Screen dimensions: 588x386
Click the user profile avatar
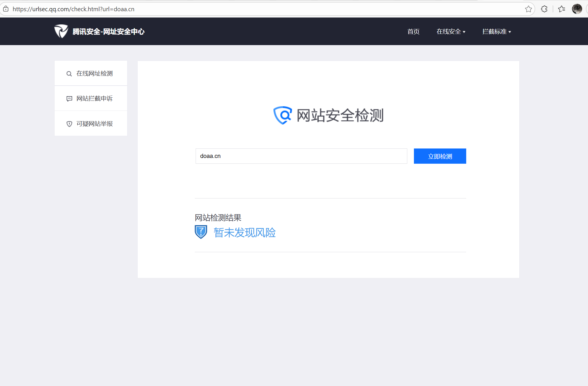tap(577, 9)
